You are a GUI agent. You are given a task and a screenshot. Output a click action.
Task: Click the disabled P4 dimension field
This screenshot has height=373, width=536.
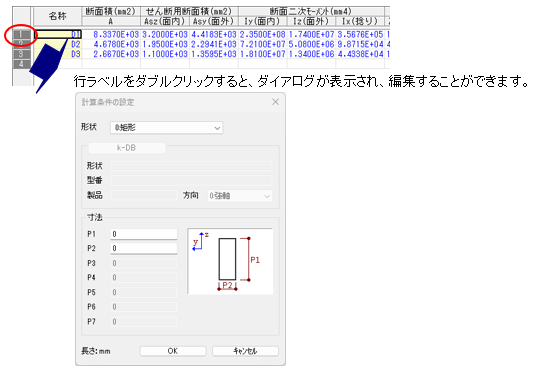[144, 278]
